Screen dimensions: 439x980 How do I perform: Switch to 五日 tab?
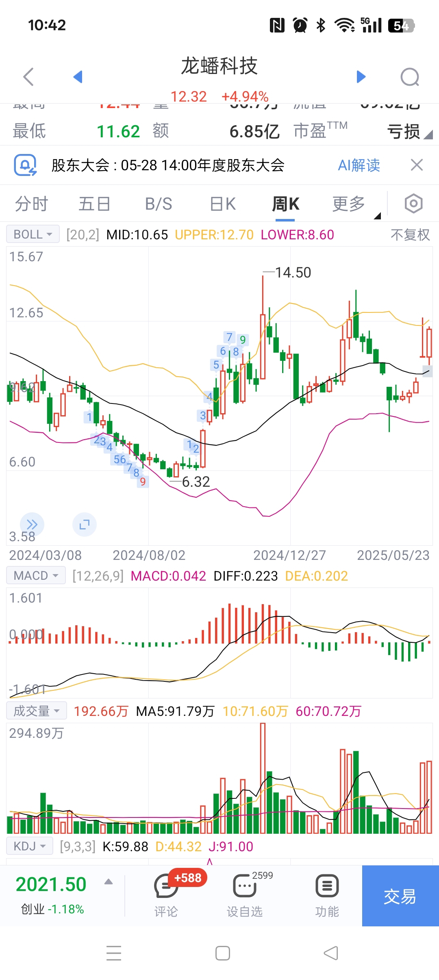coord(94,204)
